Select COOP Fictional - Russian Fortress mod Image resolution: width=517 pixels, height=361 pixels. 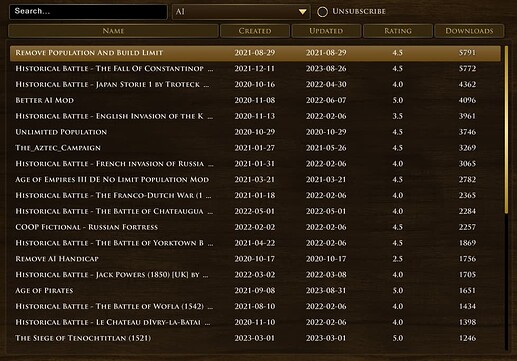pos(255,227)
